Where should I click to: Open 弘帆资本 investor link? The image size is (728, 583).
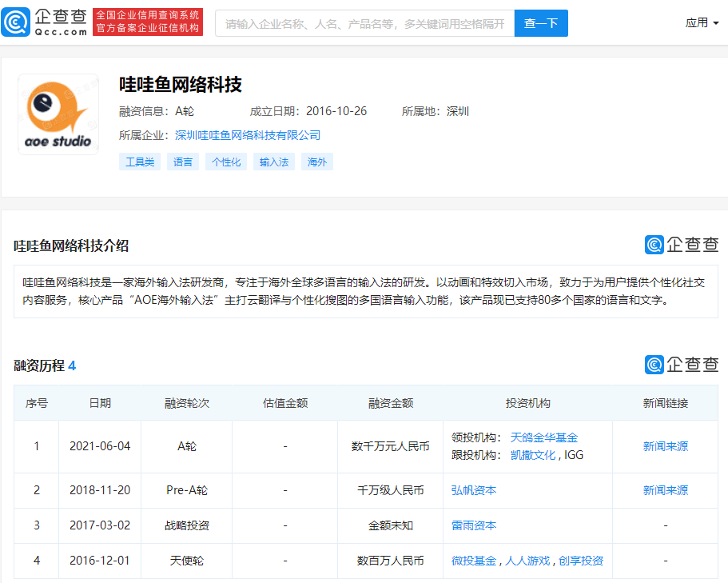(x=474, y=490)
